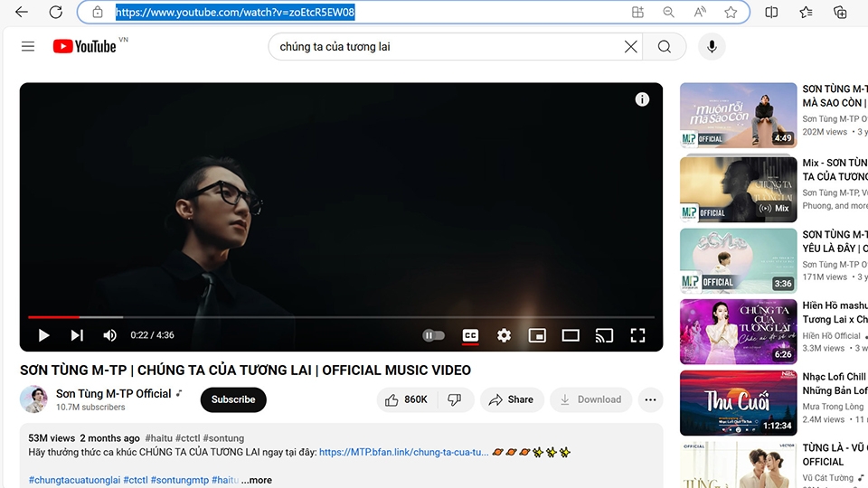This screenshot has width=868, height=488.
Task: Open hashtag #haitu above description
Action: click(158, 438)
